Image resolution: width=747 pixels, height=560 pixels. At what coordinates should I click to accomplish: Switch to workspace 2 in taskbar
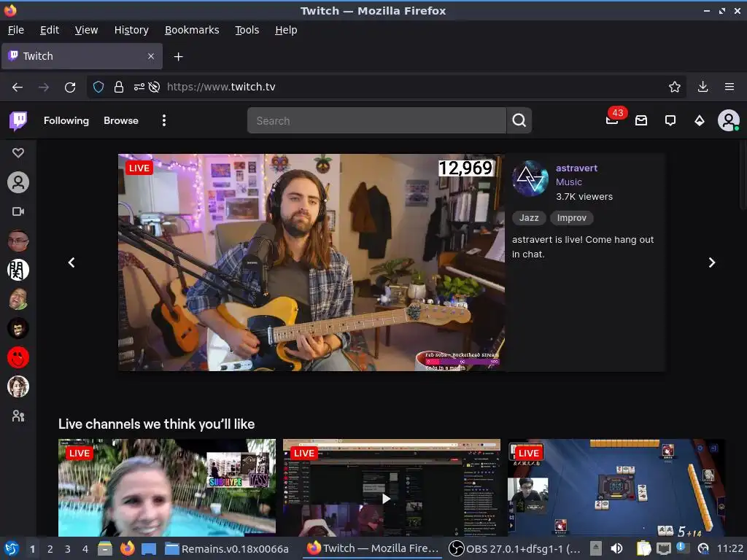[50, 549]
